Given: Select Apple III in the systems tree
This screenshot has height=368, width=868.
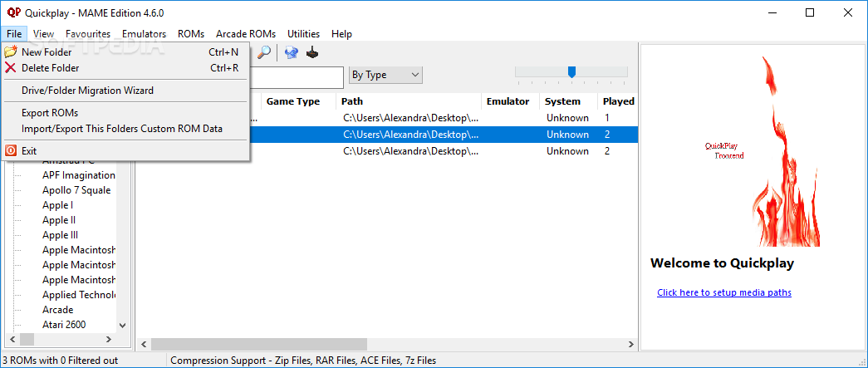Looking at the screenshot, I should [60, 235].
